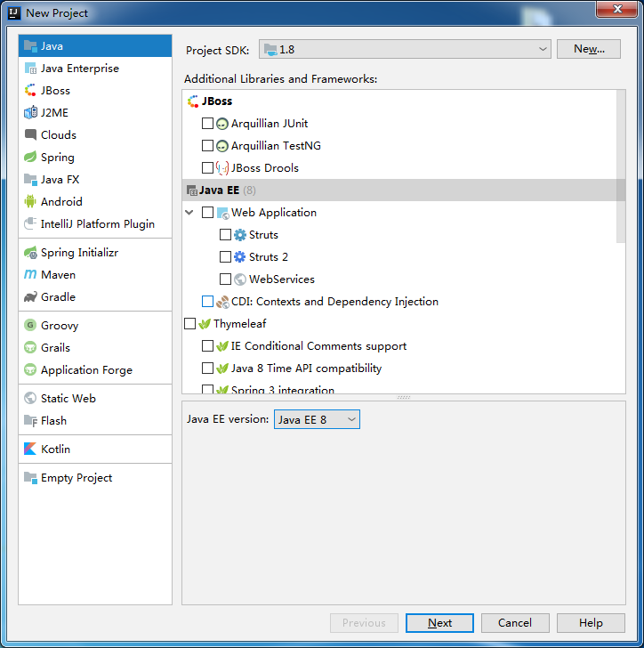Click the splitter grip below frameworks list
This screenshot has height=648, width=644.
[404, 398]
